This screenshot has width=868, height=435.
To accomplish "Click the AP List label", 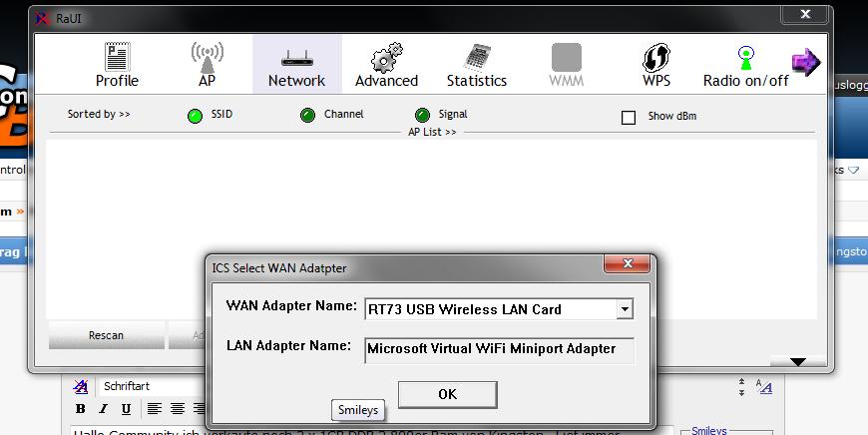I will pyautogui.click(x=432, y=133).
